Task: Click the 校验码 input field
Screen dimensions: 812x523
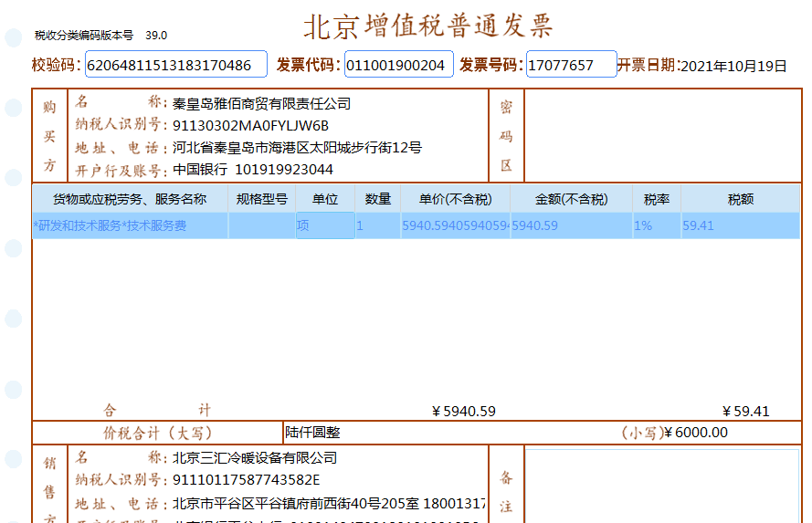Action: (176, 64)
